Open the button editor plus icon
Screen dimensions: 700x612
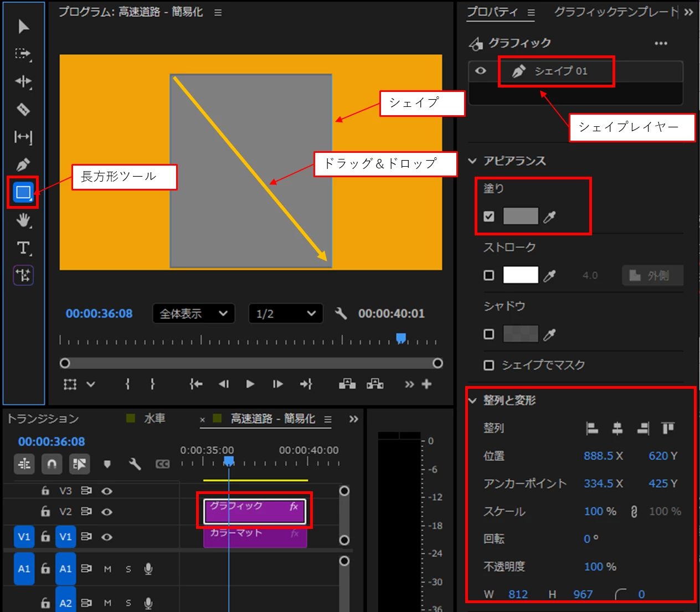coord(426,384)
